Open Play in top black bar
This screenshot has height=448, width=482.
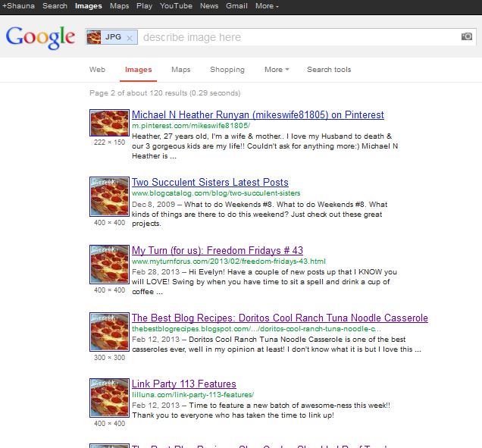(x=145, y=6)
